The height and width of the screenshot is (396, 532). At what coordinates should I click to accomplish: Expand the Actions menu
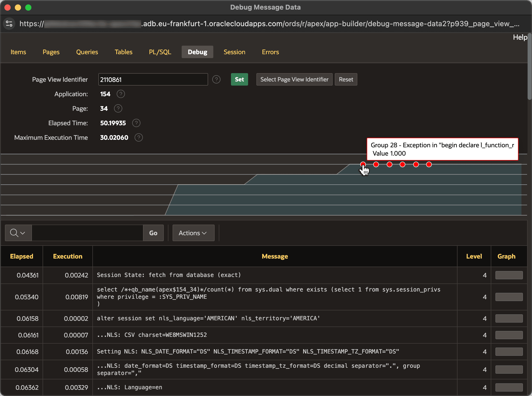click(x=193, y=233)
